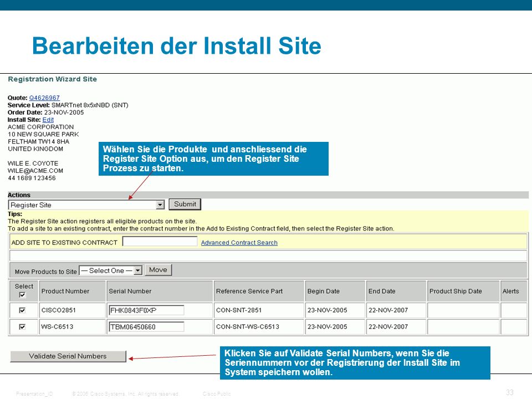Open Advanced Contract Search
The width and height of the screenshot is (532, 399).
coord(239,243)
